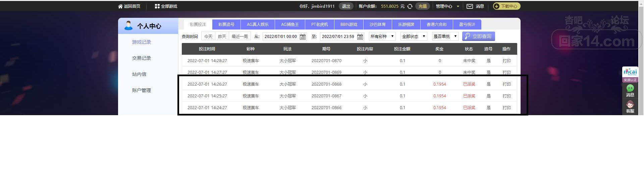Open the PT老虎机 tab
Viewport: 644px width, 184px height.
[319, 25]
